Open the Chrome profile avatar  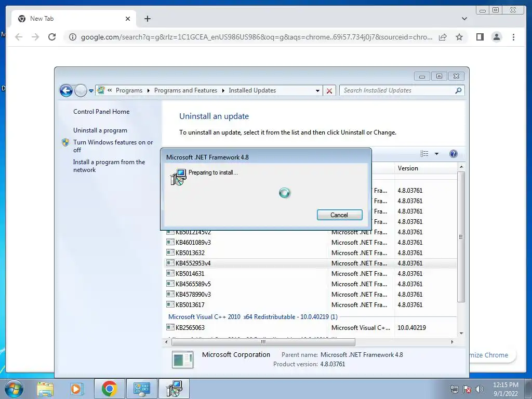[x=497, y=37]
